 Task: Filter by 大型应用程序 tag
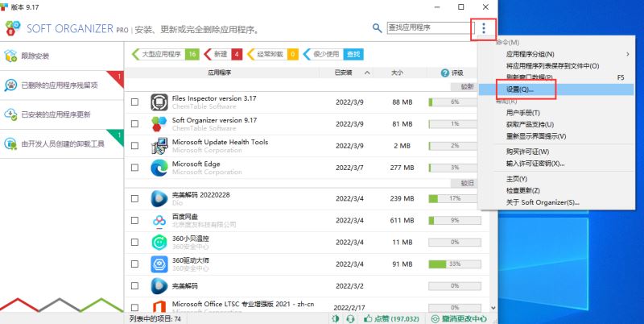point(166,54)
